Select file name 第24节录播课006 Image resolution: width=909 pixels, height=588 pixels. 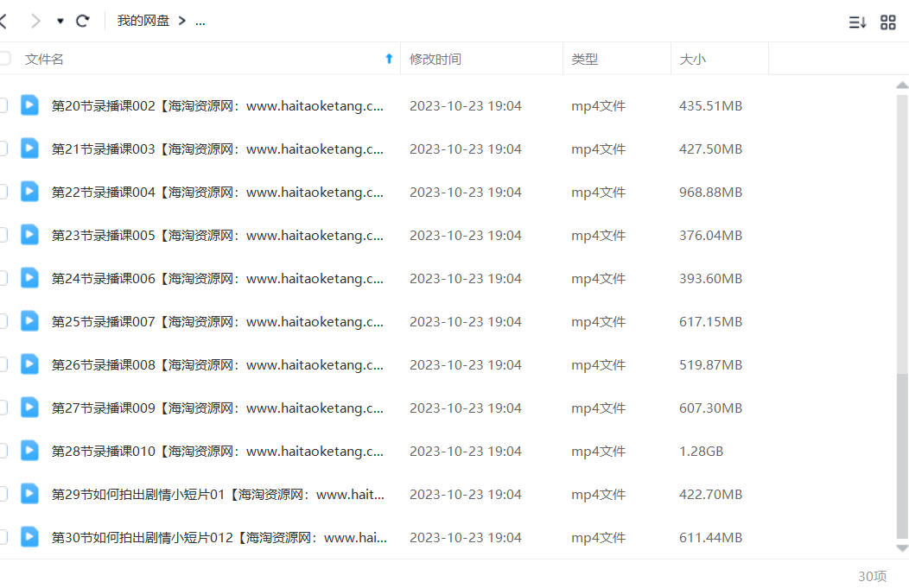point(218,279)
